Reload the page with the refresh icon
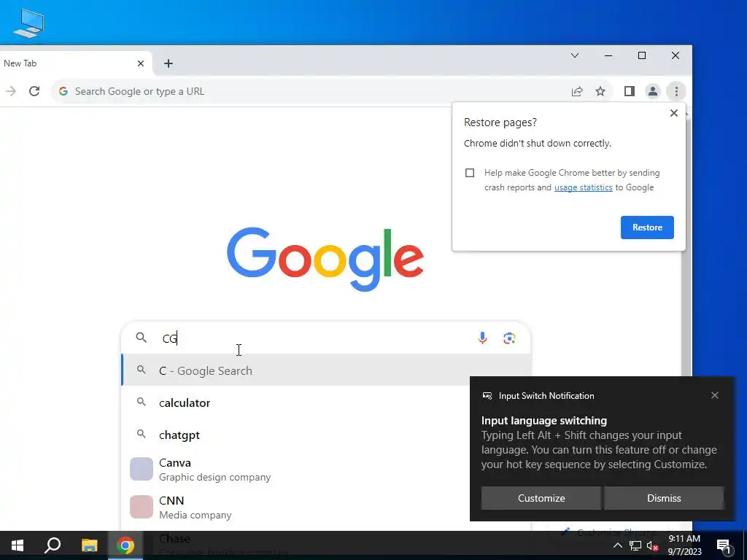This screenshot has height=560, width=747. click(34, 91)
